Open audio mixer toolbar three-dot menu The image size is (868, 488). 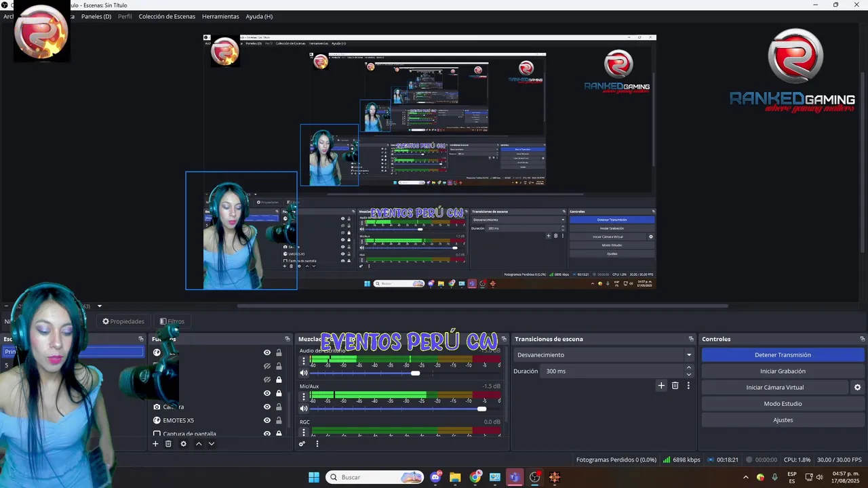pos(317,444)
